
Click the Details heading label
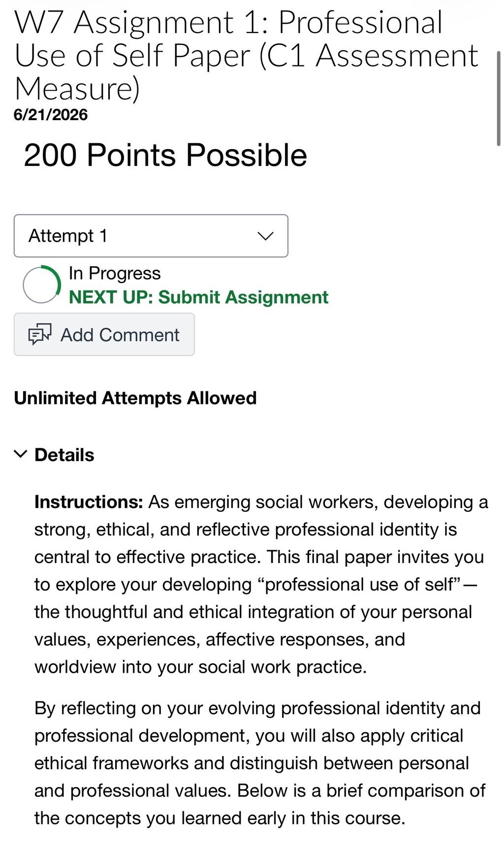[64, 455]
